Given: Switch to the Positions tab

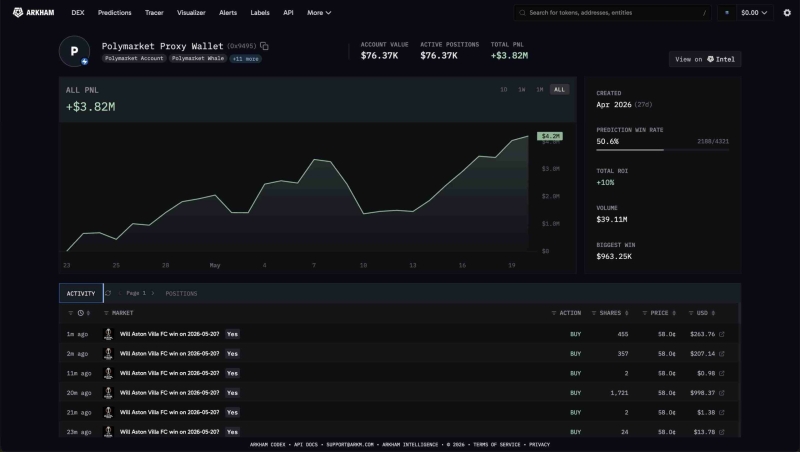Looking at the screenshot, I should 181,293.
